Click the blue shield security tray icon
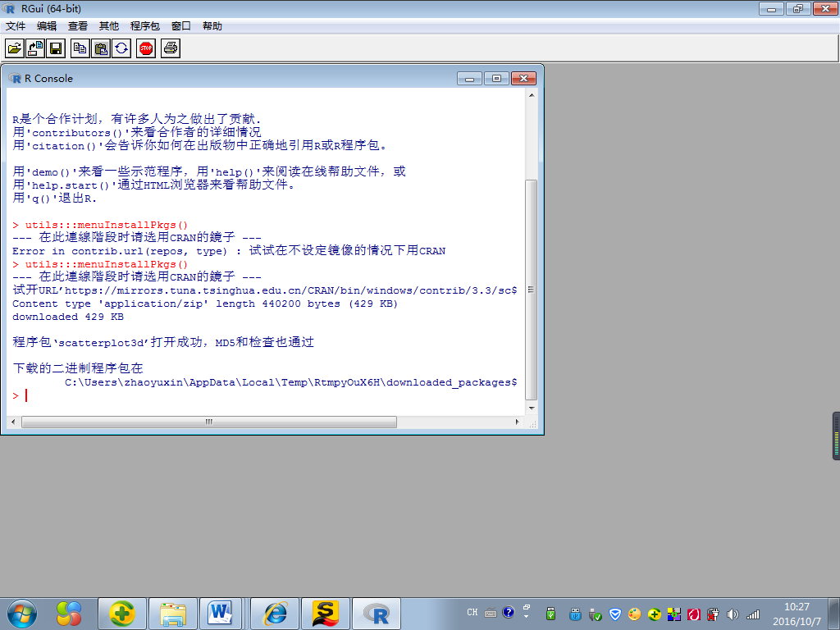Screen dimensions: 840x630 [x=615, y=614]
